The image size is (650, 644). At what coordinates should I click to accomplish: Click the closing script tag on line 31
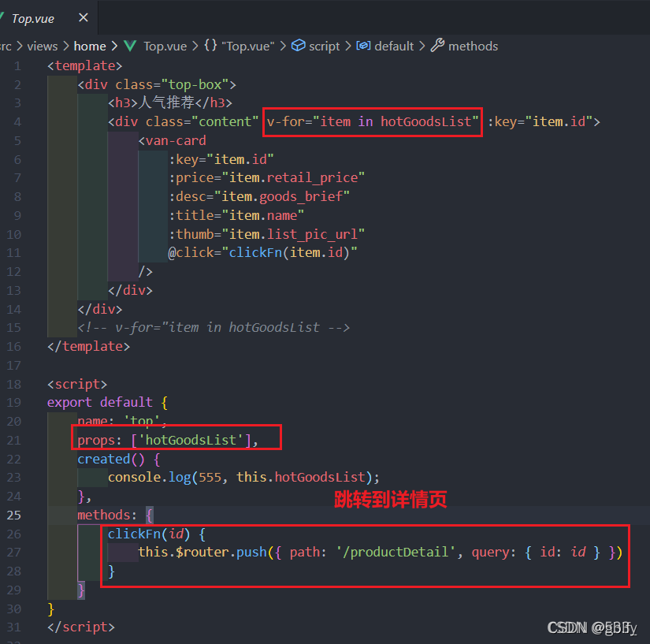coord(81,627)
